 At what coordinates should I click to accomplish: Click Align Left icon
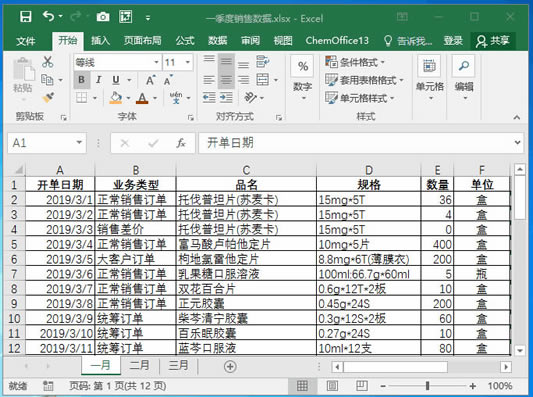click(x=209, y=80)
